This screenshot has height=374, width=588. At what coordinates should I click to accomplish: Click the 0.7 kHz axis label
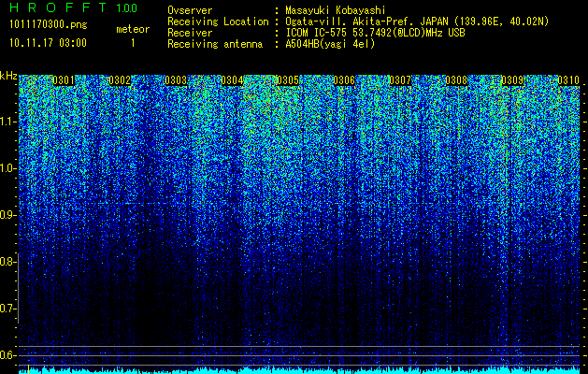tap(7, 309)
